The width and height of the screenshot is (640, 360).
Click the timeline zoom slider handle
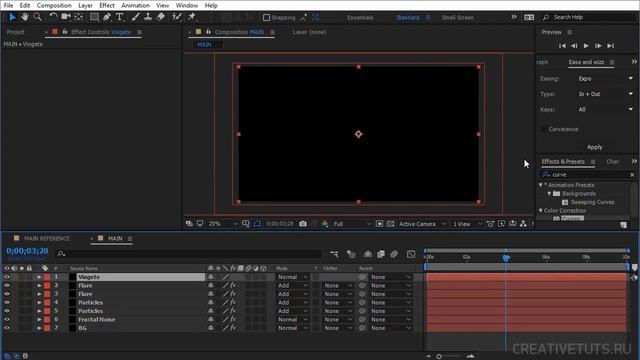point(439,356)
